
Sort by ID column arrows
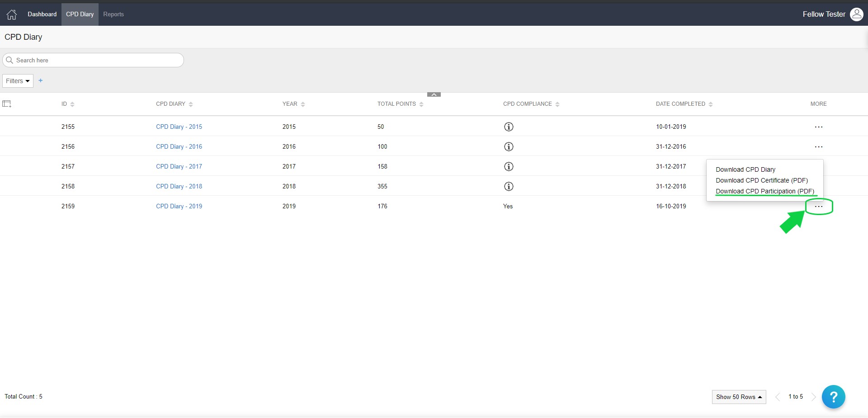point(72,104)
